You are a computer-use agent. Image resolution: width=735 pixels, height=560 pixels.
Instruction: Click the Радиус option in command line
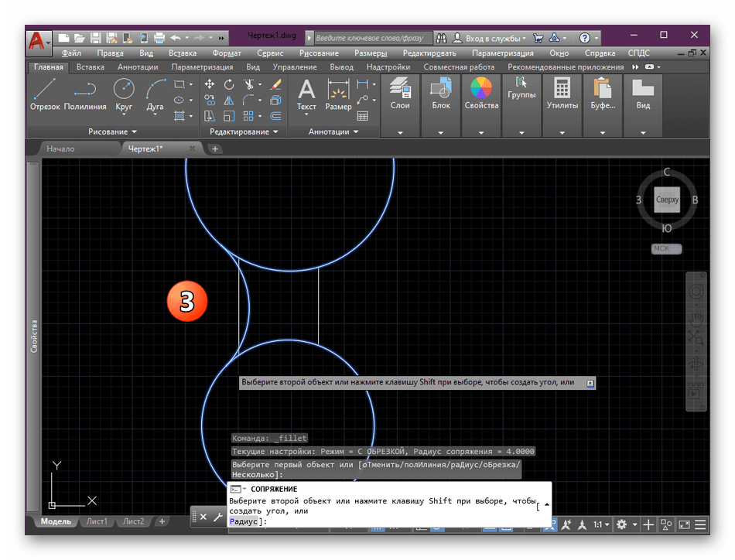click(245, 521)
